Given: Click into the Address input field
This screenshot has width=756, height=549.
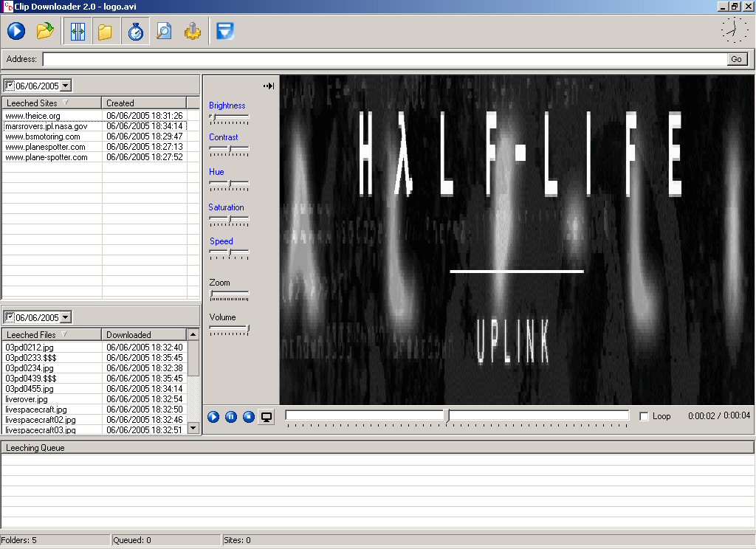Looking at the screenshot, I should coord(385,59).
